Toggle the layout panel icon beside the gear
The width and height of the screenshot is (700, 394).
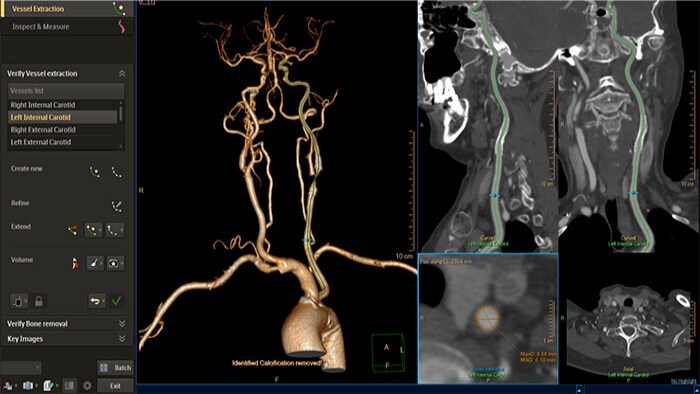coord(69,385)
